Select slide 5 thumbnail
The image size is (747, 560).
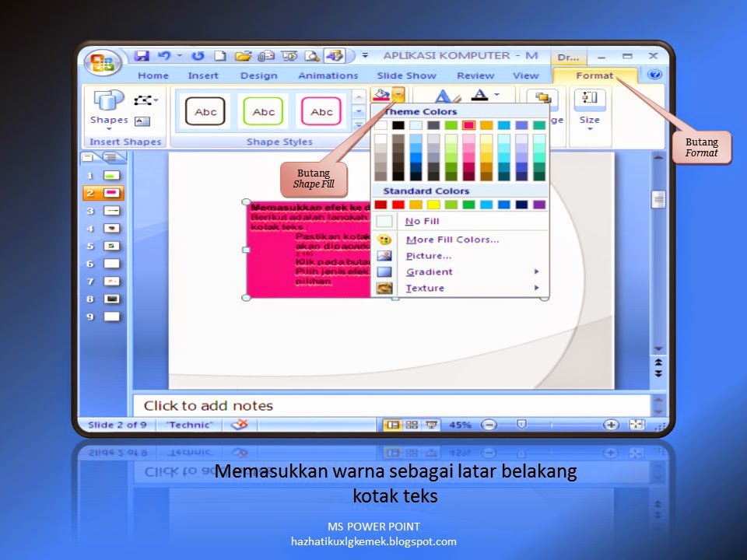tap(111, 247)
